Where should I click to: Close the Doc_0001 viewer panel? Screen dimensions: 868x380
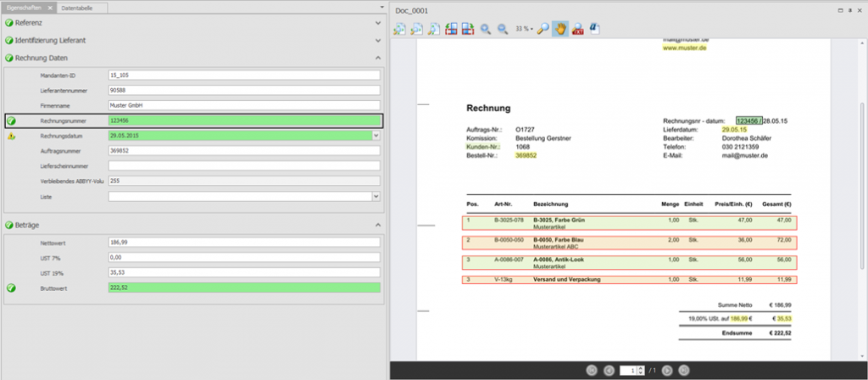point(860,10)
